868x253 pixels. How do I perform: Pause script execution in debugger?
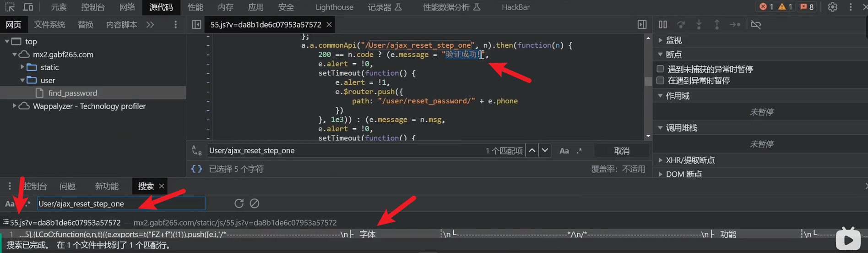tap(662, 25)
